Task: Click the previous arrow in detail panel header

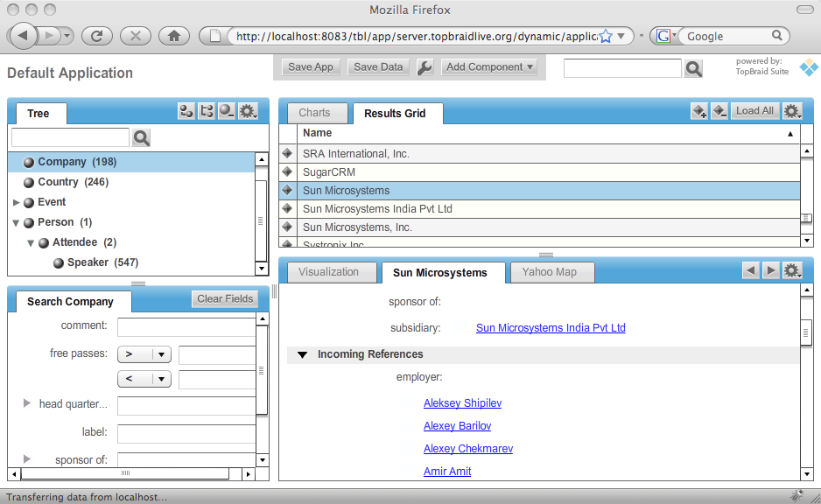Action: click(750, 270)
